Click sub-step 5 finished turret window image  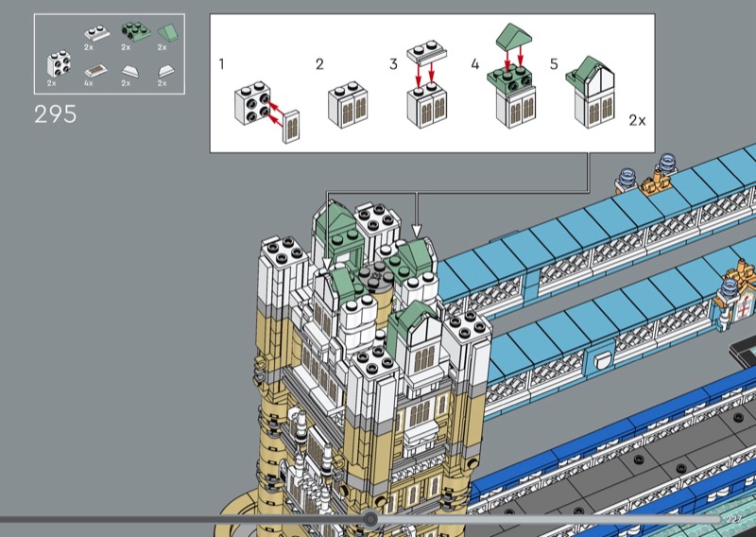coord(591,92)
